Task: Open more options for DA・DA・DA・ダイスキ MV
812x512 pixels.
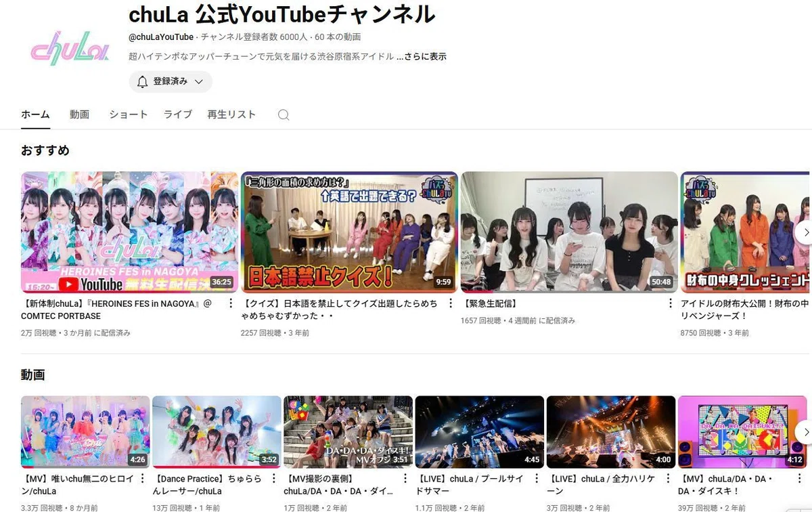Action: [798, 479]
